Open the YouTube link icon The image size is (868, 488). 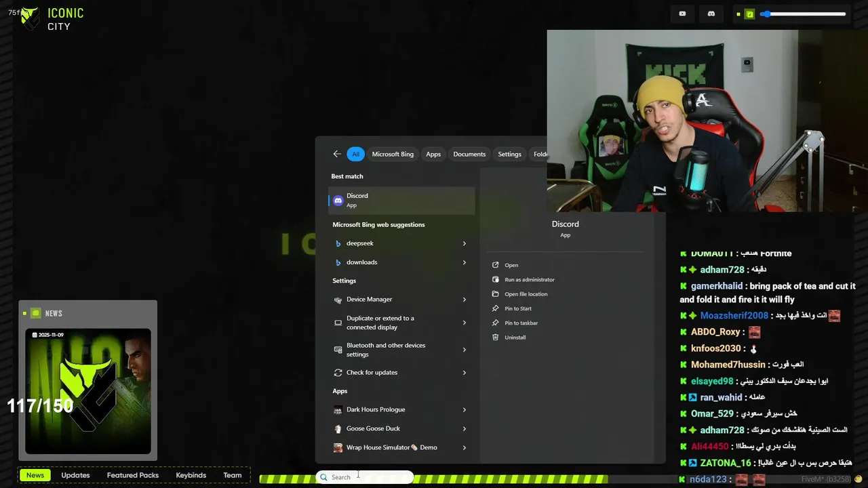(x=682, y=14)
